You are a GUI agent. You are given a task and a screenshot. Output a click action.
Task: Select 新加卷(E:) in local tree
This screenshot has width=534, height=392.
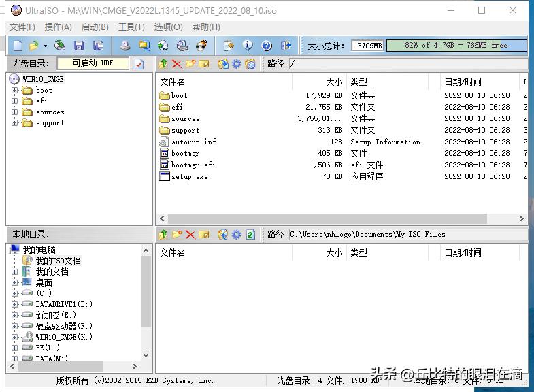[x=56, y=315]
